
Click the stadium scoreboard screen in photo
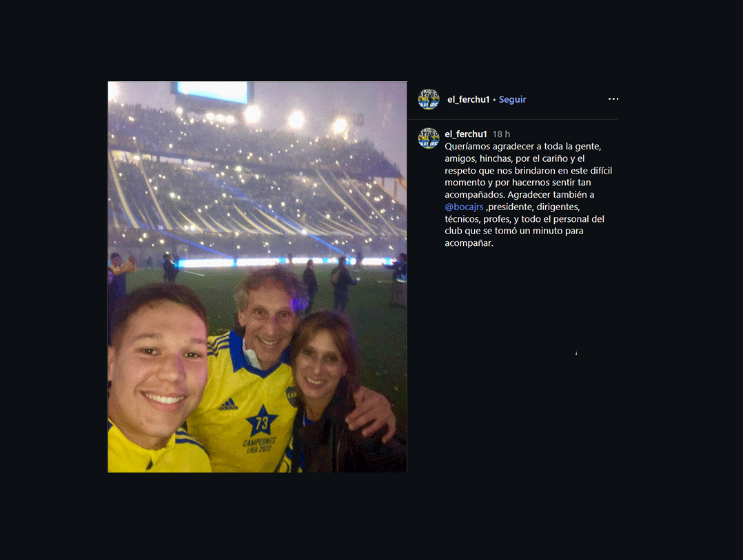click(213, 92)
